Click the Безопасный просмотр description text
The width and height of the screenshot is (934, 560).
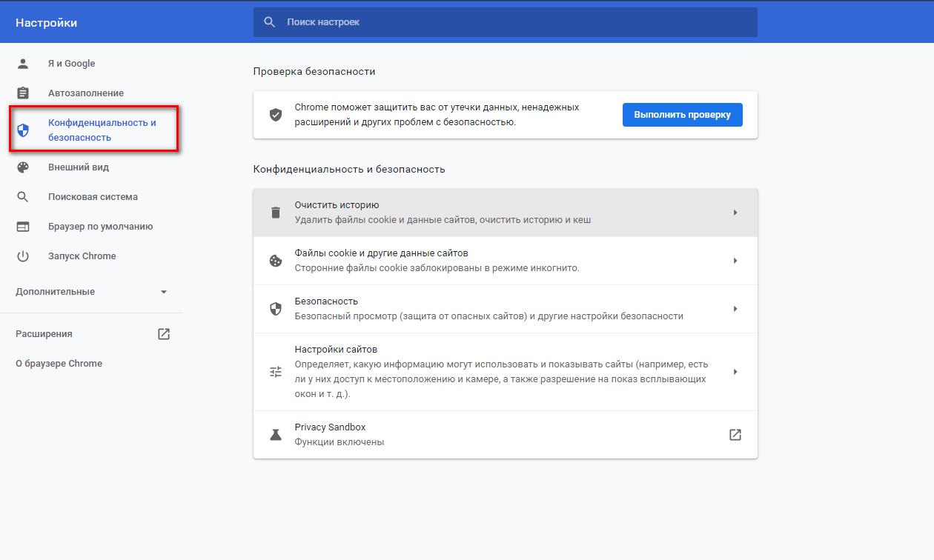click(x=488, y=316)
